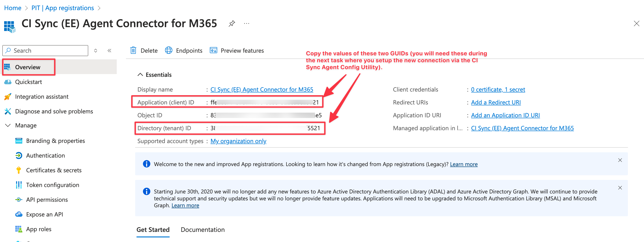Open the Managed application link
The height and width of the screenshot is (242, 644).
tap(522, 128)
